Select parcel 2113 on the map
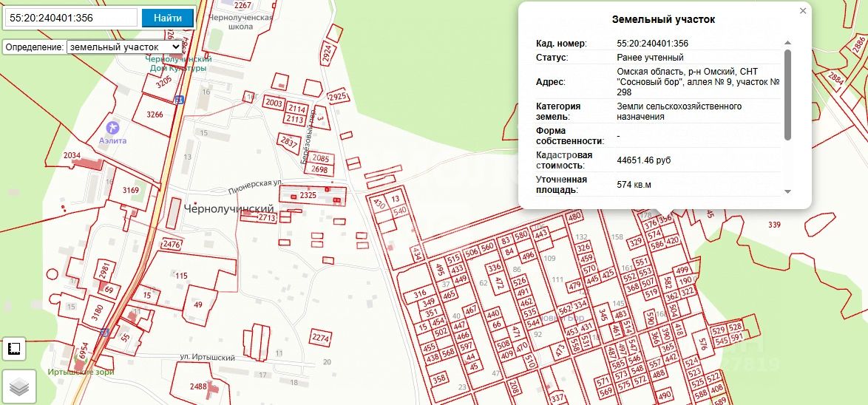The width and height of the screenshot is (868, 405). click(295, 119)
